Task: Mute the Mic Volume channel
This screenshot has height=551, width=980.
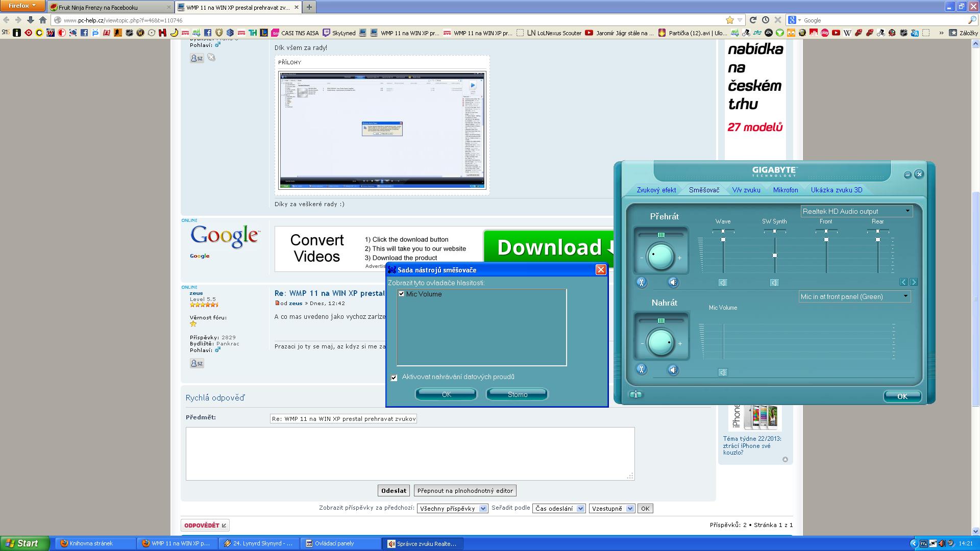Action: click(x=723, y=372)
